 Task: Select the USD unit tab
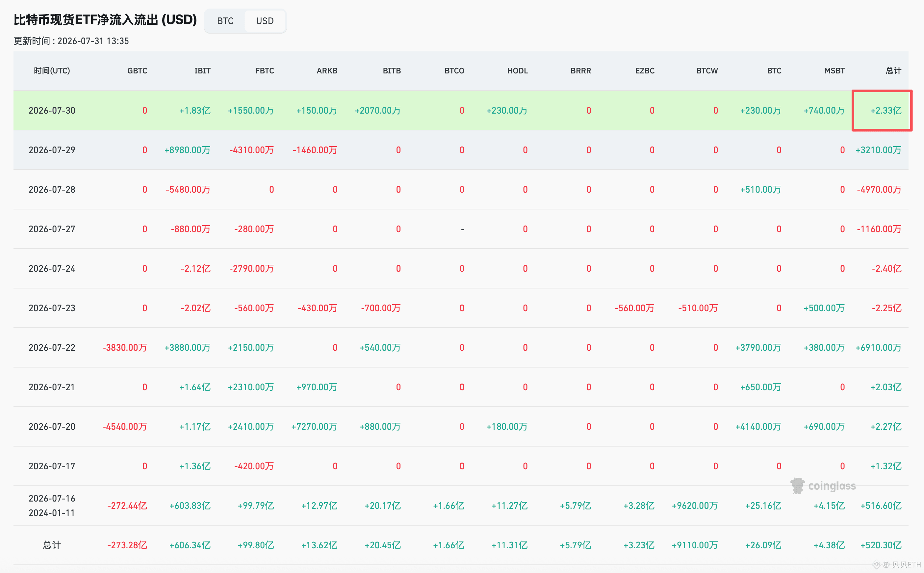coord(265,21)
